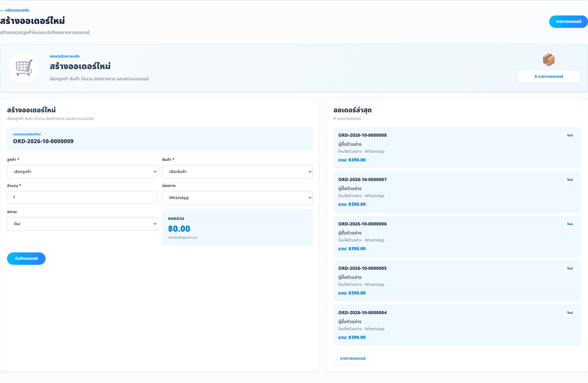588x383 pixels.
Task: Open the สถานะ status dropdown
Action: [x=82, y=224]
